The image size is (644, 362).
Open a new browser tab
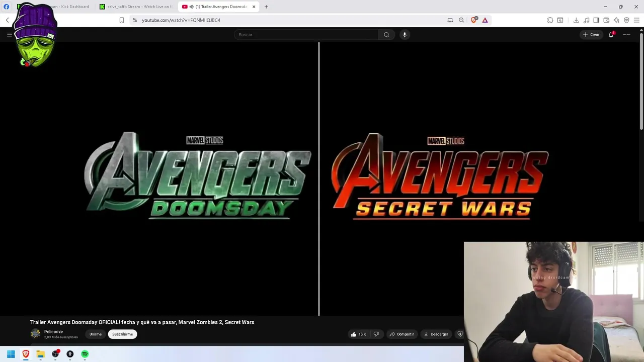pos(266,7)
